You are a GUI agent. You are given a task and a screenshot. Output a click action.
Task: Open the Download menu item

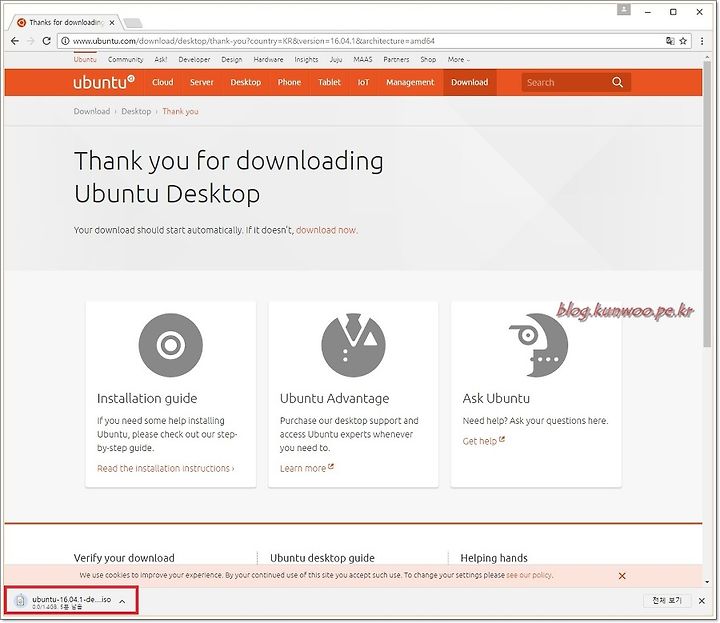[x=469, y=82]
